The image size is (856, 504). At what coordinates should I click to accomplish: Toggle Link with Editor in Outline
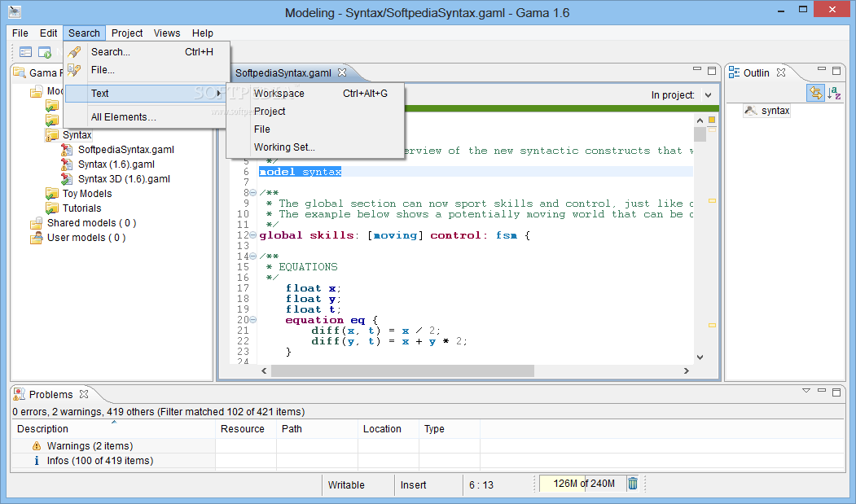815,93
